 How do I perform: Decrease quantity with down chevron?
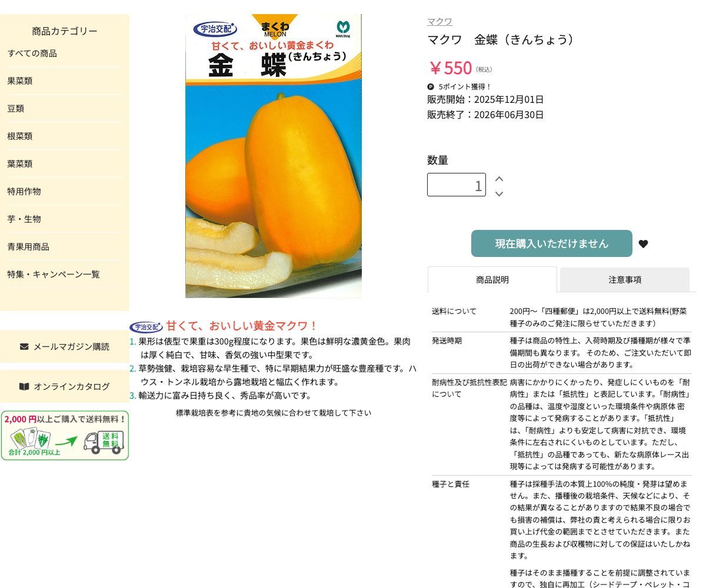(x=499, y=193)
